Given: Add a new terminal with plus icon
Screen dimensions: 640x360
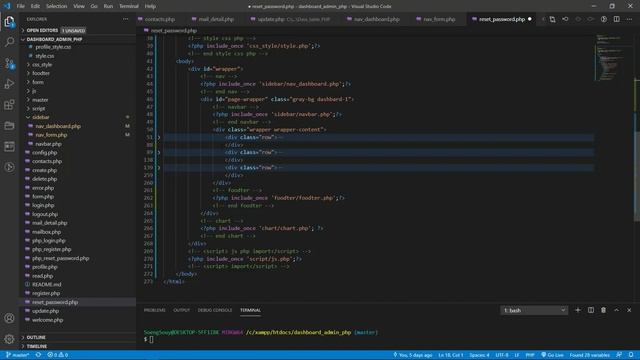Looking at the screenshot, I should tap(578, 310).
